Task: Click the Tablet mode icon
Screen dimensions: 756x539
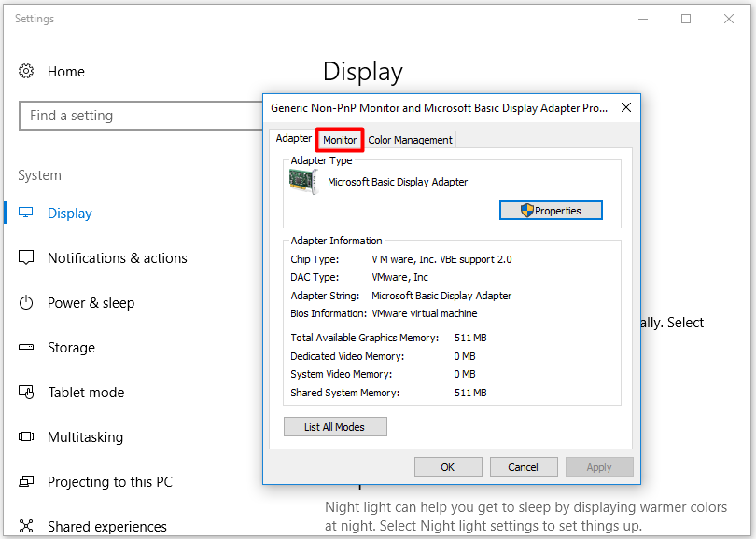Action: [x=26, y=392]
